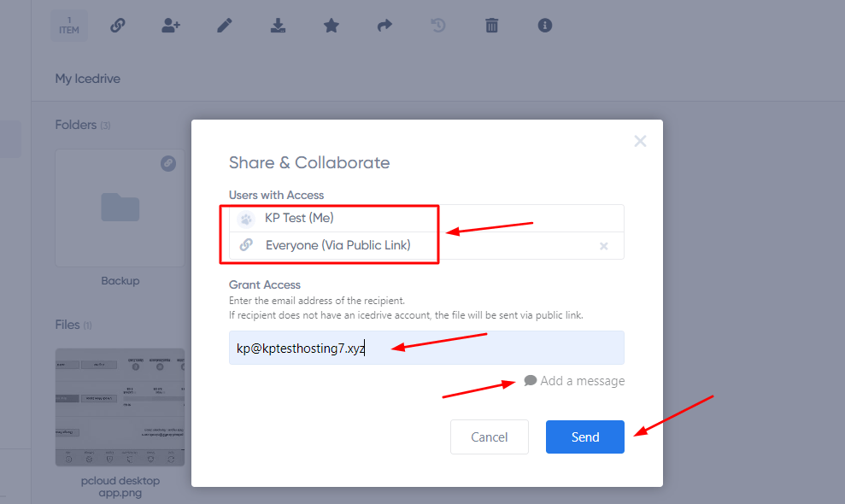
Task: Click the download icon in toolbar
Action: [278, 26]
